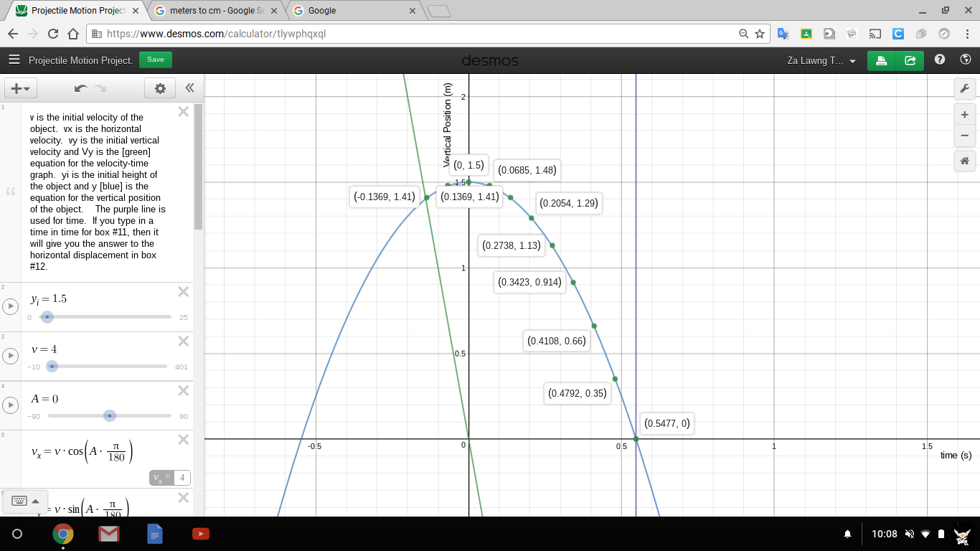
Task: Close the meters to cm tab
Action: [x=274, y=11]
